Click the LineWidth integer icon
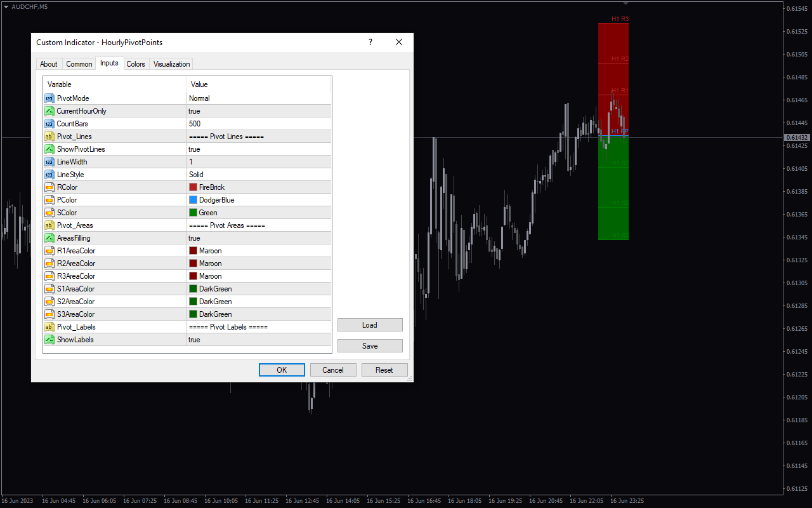Viewport: 812px width, 508px height. click(49, 162)
